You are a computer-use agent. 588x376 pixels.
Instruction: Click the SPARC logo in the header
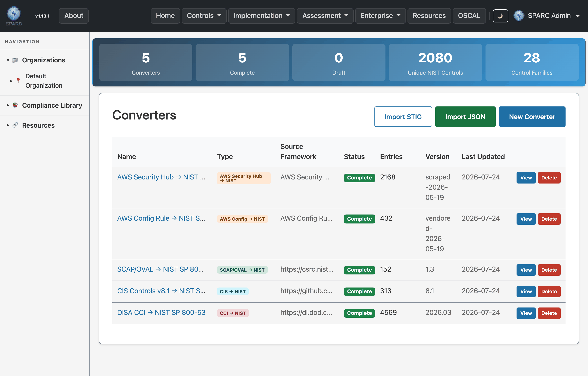click(14, 16)
